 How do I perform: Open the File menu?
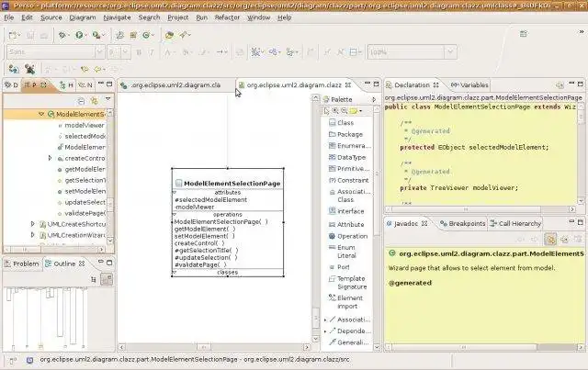pos(9,17)
